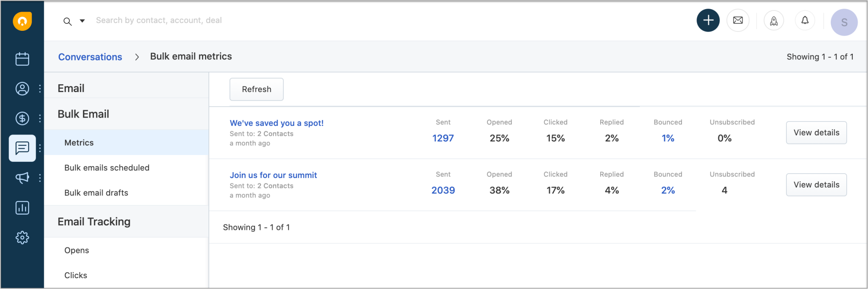
Task: Open the Settings gear icon
Action: click(22, 237)
